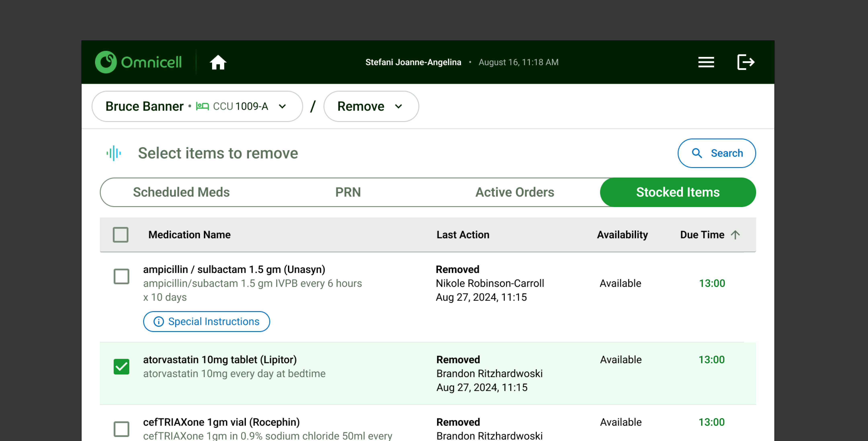This screenshot has height=441, width=868.
Task: Click the Due Time sort arrow
Action: [x=735, y=235]
